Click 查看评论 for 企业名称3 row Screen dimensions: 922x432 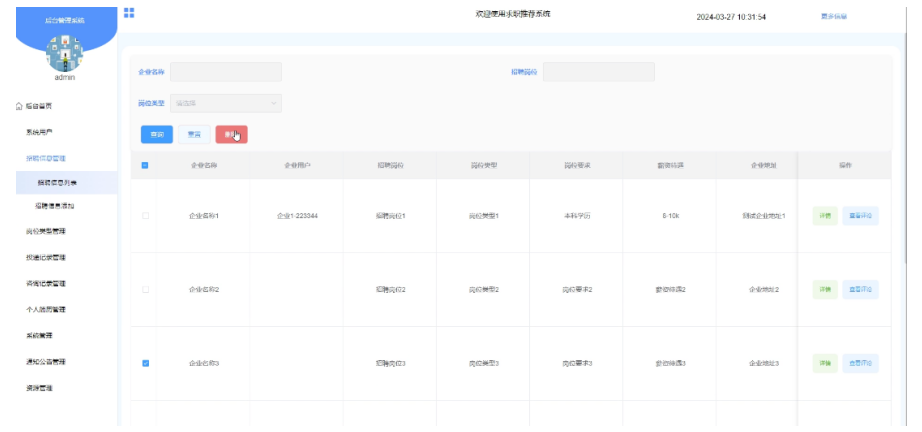860,363
